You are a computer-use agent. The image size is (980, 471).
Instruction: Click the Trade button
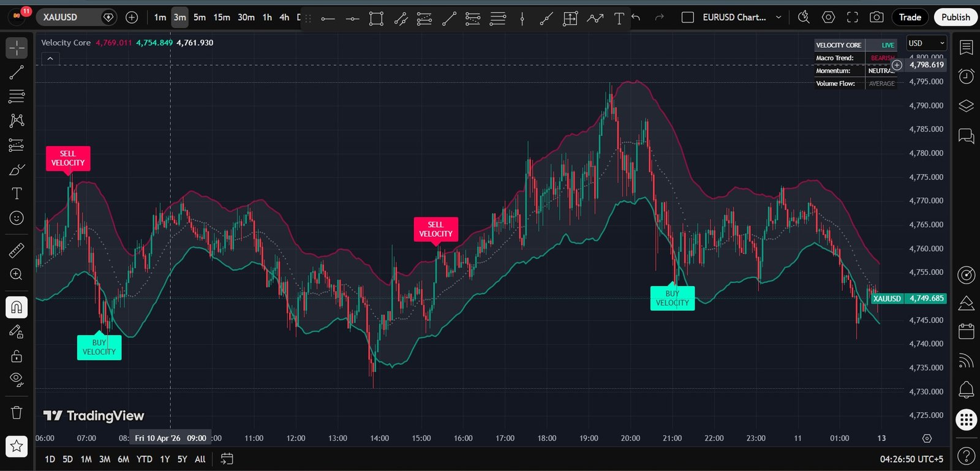coord(910,17)
